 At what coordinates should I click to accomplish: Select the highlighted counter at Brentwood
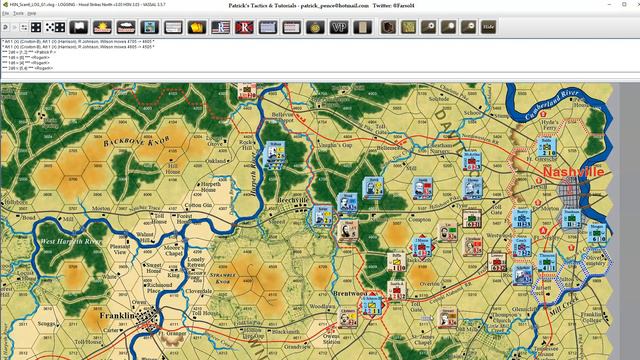tap(372, 306)
